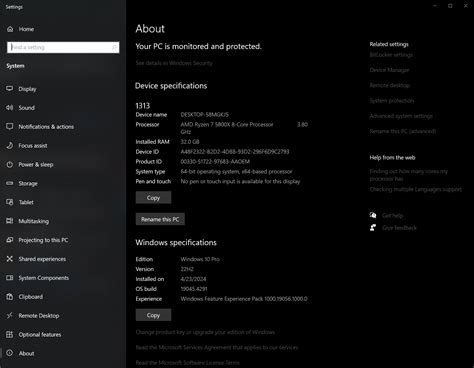Click the System Components icon
This screenshot has height=368, width=474.
(10, 278)
